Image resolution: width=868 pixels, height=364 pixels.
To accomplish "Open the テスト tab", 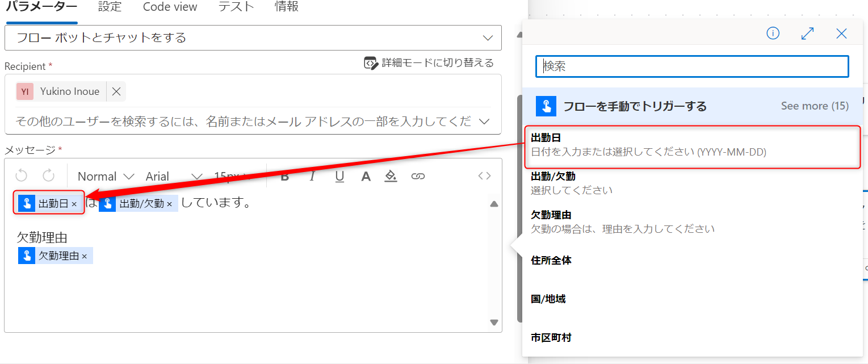I will tap(235, 7).
